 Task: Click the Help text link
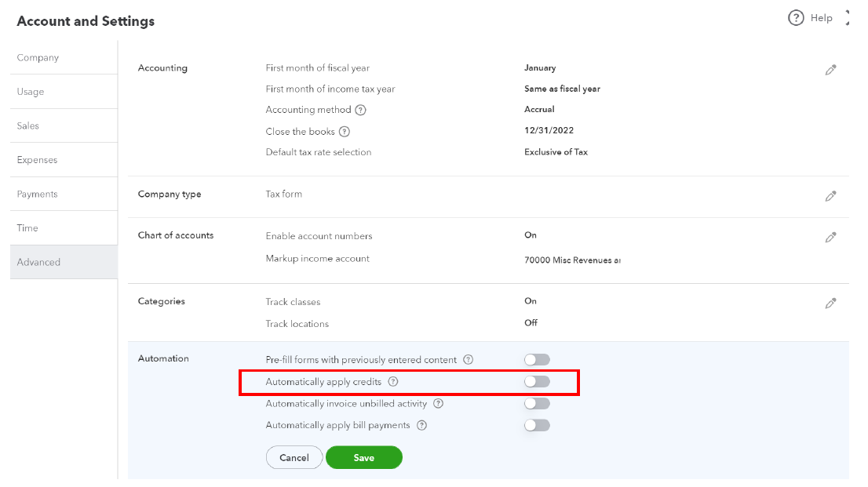(821, 18)
